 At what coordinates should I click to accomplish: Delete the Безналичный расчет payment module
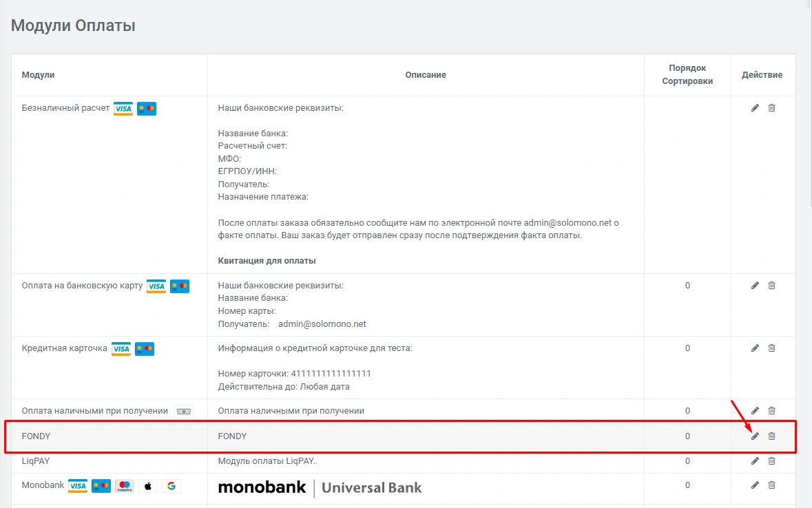click(771, 108)
